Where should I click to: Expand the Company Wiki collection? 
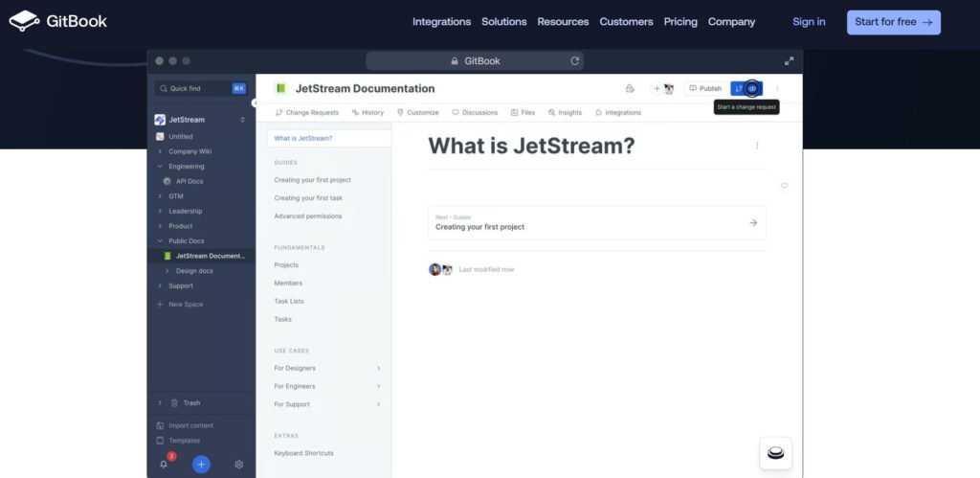(x=160, y=151)
